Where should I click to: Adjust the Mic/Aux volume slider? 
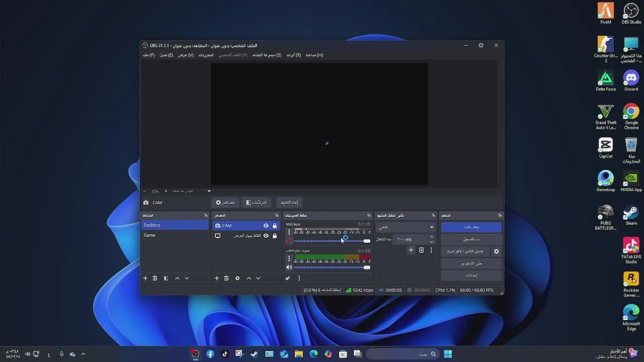(x=332, y=241)
